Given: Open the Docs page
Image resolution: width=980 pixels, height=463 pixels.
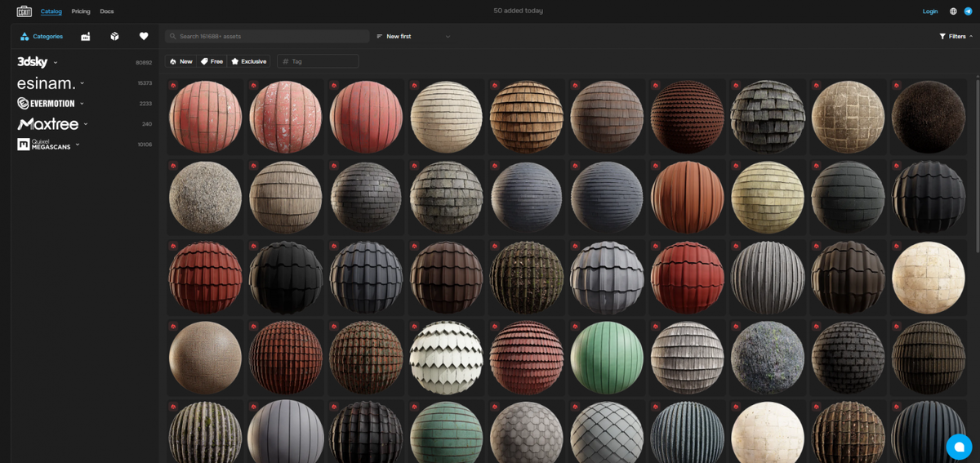Looking at the screenshot, I should 107,11.
